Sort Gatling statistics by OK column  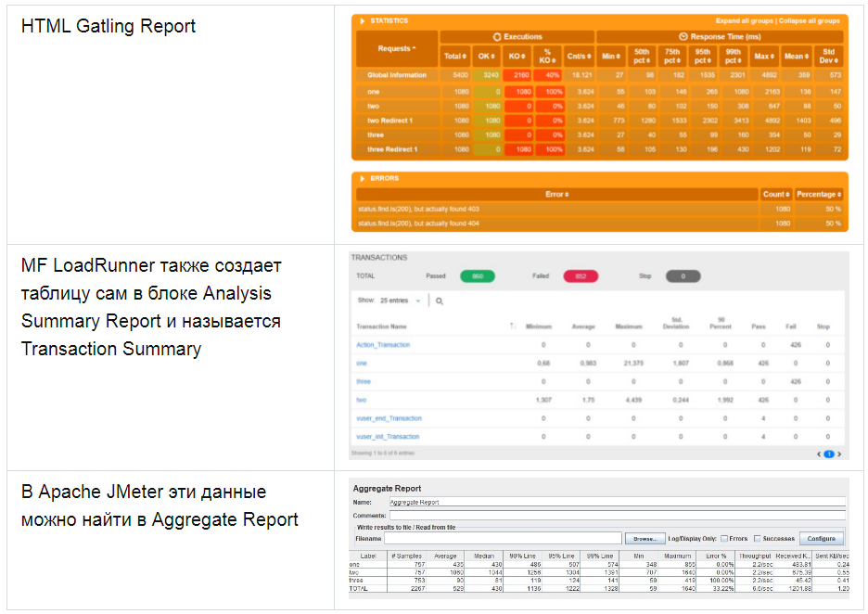(487, 56)
